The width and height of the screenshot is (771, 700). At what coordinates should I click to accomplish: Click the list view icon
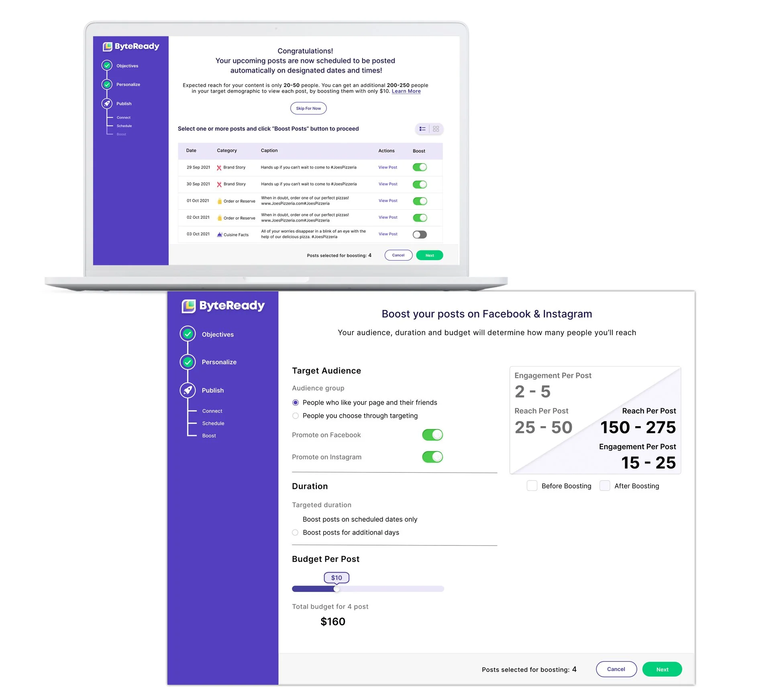click(422, 129)
